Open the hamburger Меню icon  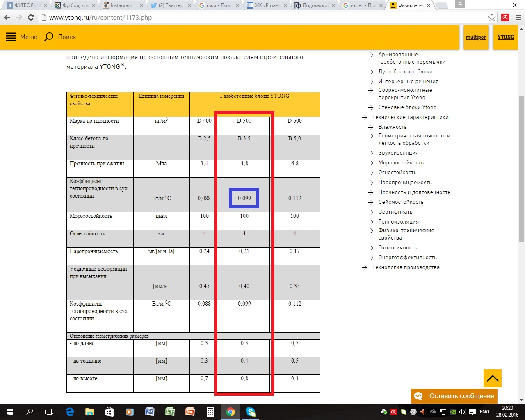11,37
